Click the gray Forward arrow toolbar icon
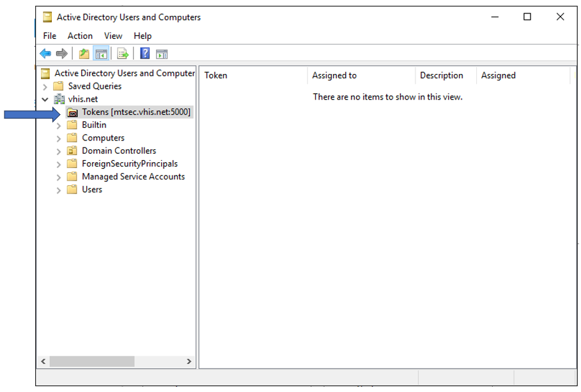Image resolution: width=581 pixels, height=392 pixels. pos(61,54)
